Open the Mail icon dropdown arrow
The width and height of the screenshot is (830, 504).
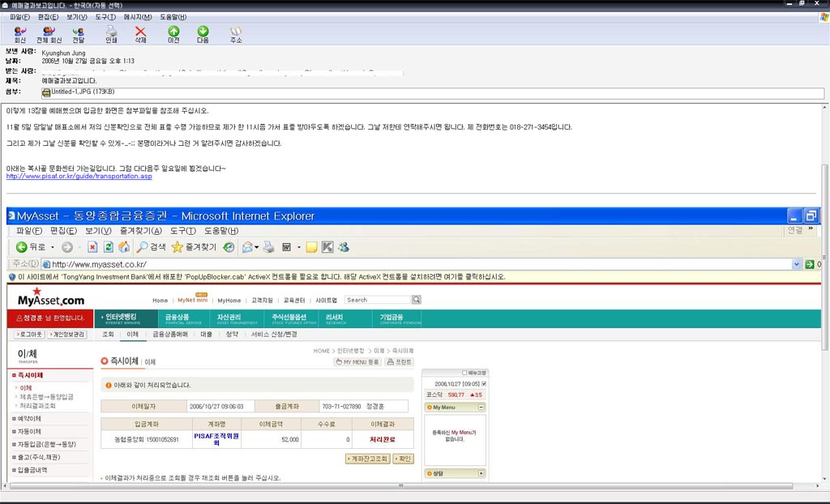click(x=257, y=247)
